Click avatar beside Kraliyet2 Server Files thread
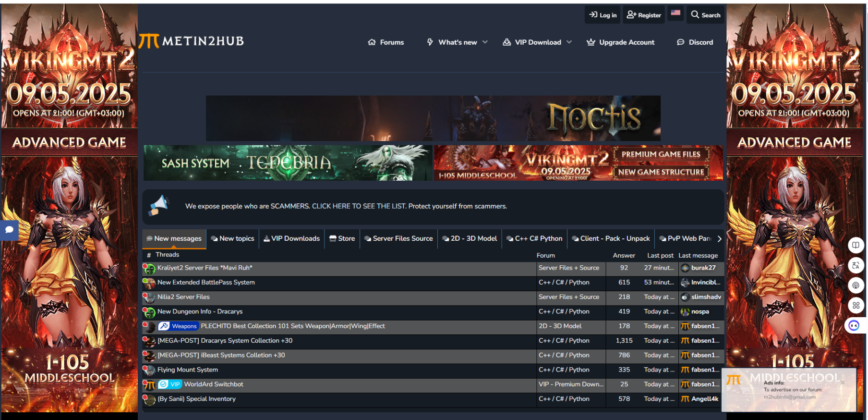This screenshot has height=420, width=868. [150, 269]
